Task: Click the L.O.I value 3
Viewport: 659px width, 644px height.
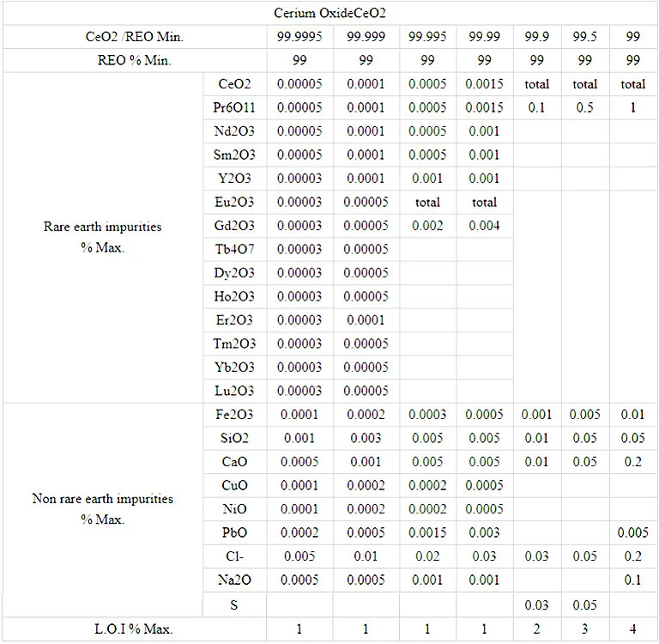Action: click(x=584, y=629)
